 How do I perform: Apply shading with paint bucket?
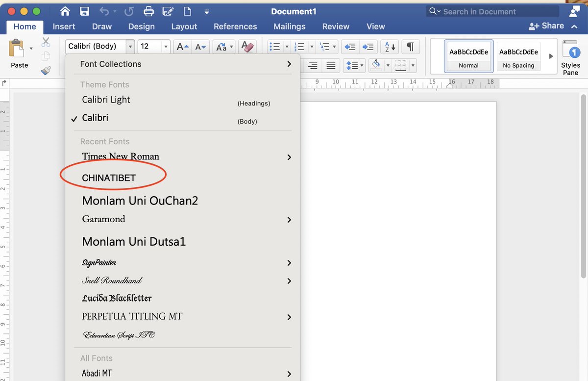point(376,65)
